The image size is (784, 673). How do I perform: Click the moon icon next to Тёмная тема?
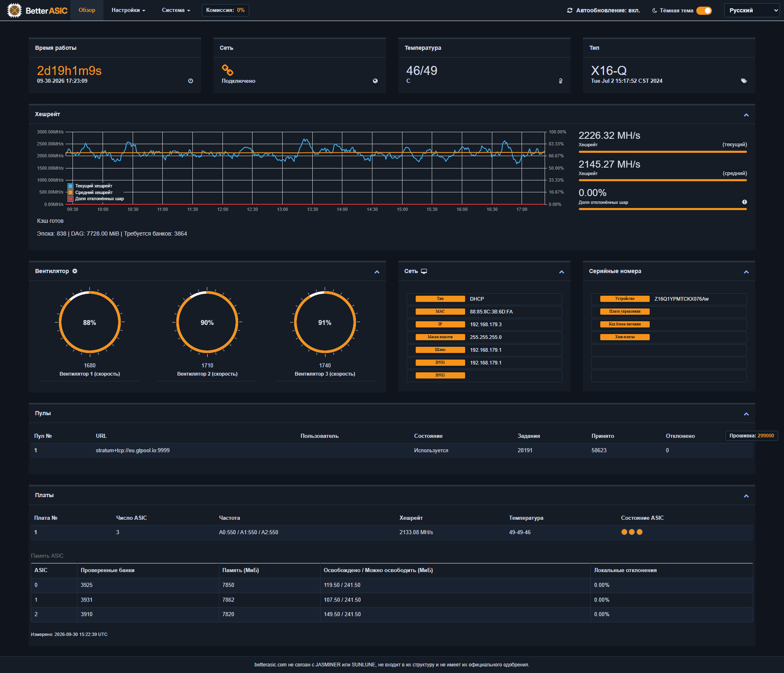(655, 11)
